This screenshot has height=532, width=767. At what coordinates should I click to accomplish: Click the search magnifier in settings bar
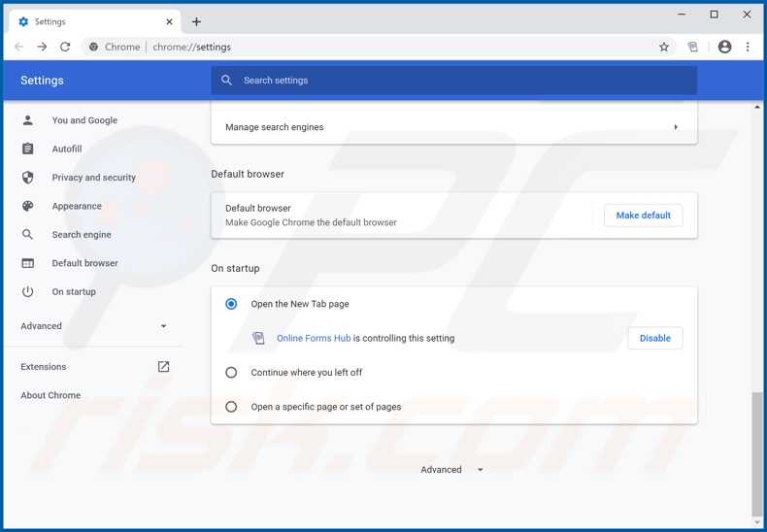(226, 81)
